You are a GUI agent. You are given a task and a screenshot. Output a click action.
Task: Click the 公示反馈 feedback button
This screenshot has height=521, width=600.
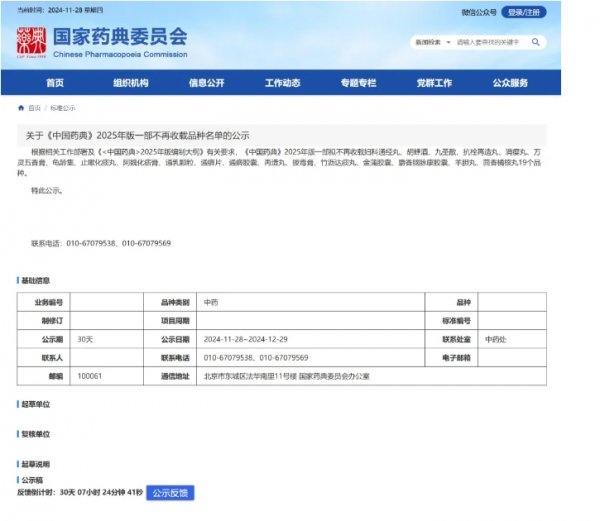click(170, 493)
